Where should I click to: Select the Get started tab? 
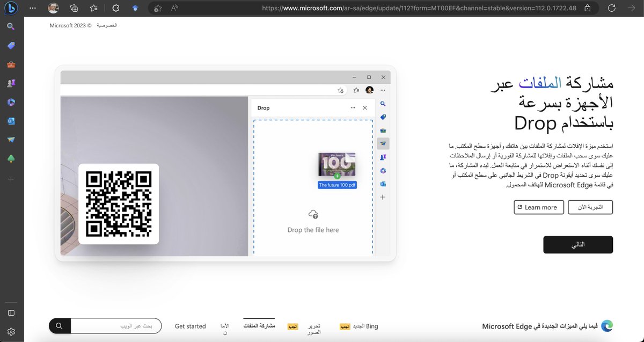[x=191, y=326]
